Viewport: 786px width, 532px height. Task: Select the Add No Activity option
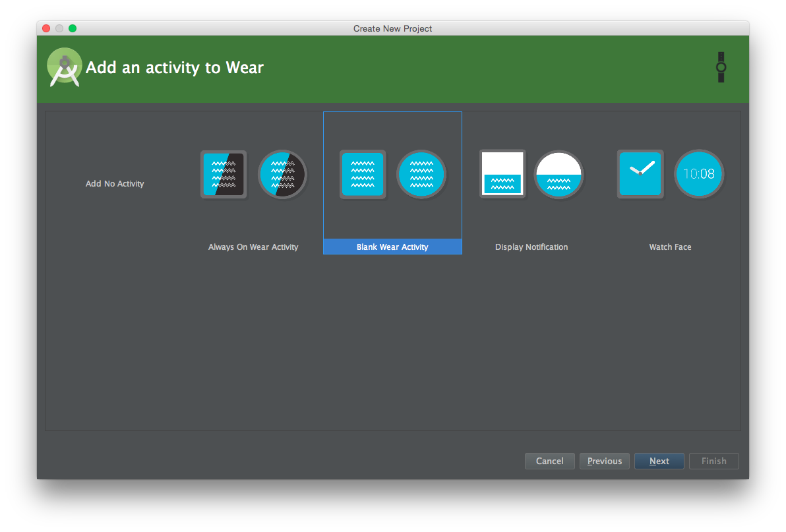(x=114, y=184)
